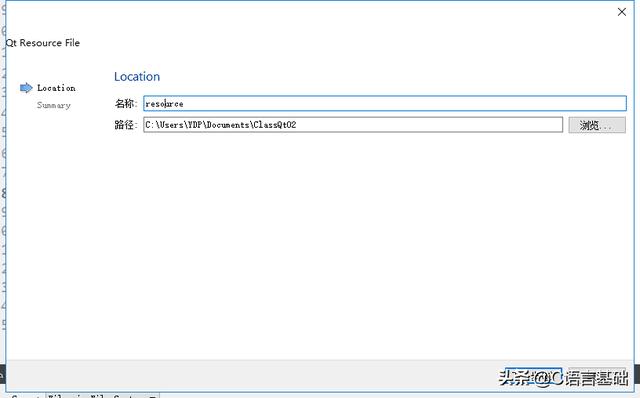Click the Location page heading
640x398 pixels.
point(137,76)
